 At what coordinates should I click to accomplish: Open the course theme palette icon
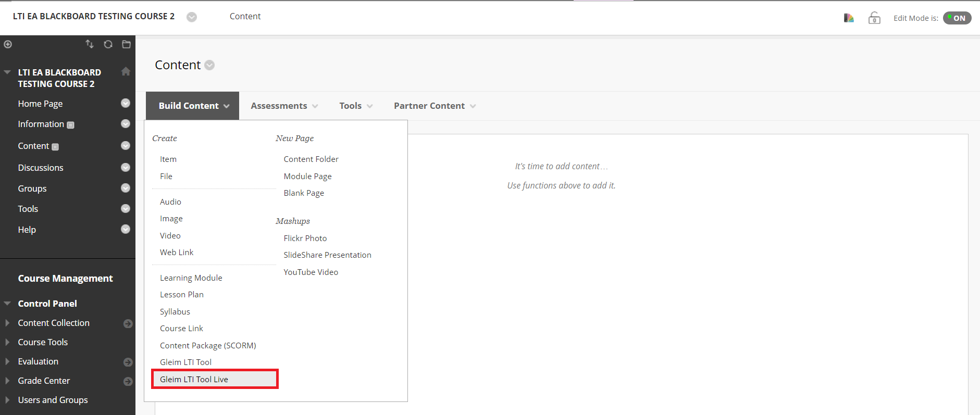pos(849,18)
